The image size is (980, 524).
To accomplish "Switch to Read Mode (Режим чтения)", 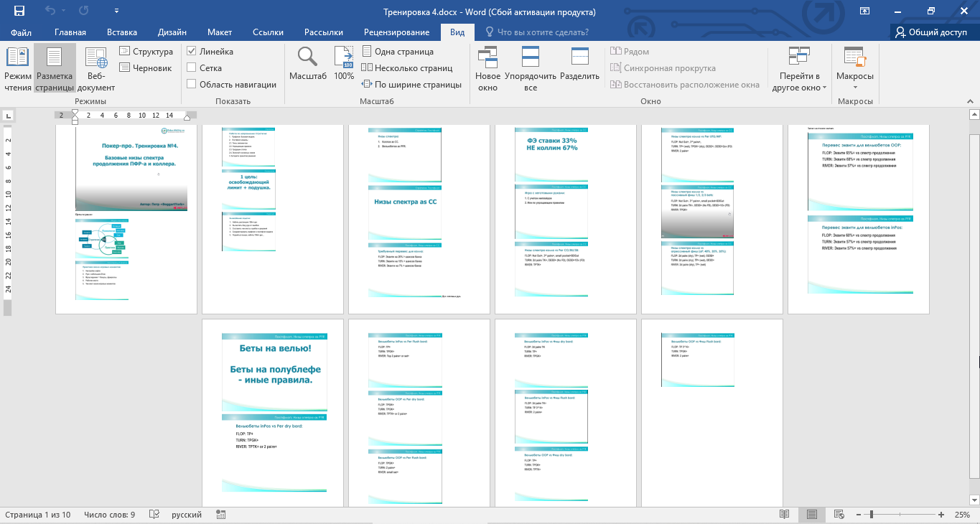I will [x=17, y=69].
